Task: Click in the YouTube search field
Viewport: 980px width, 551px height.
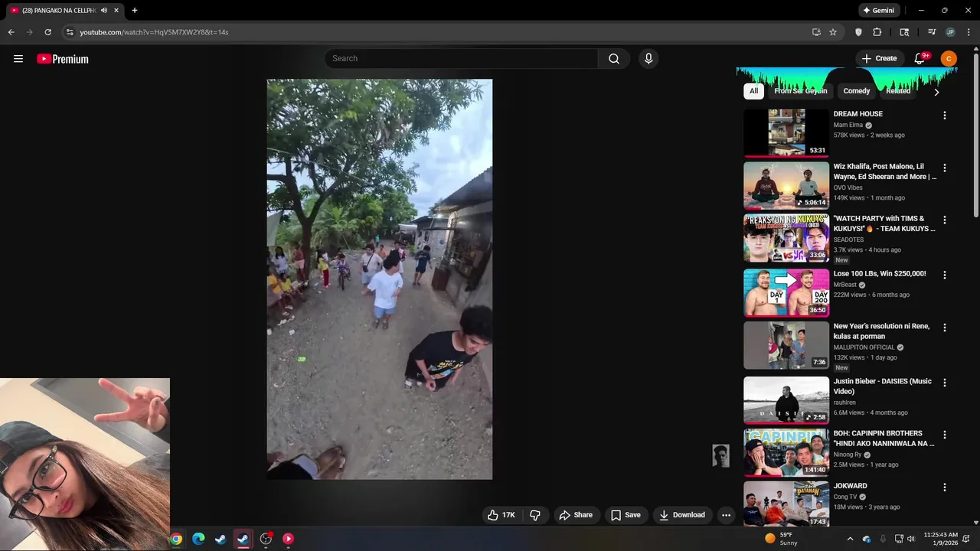Action: tap(462, 59)
